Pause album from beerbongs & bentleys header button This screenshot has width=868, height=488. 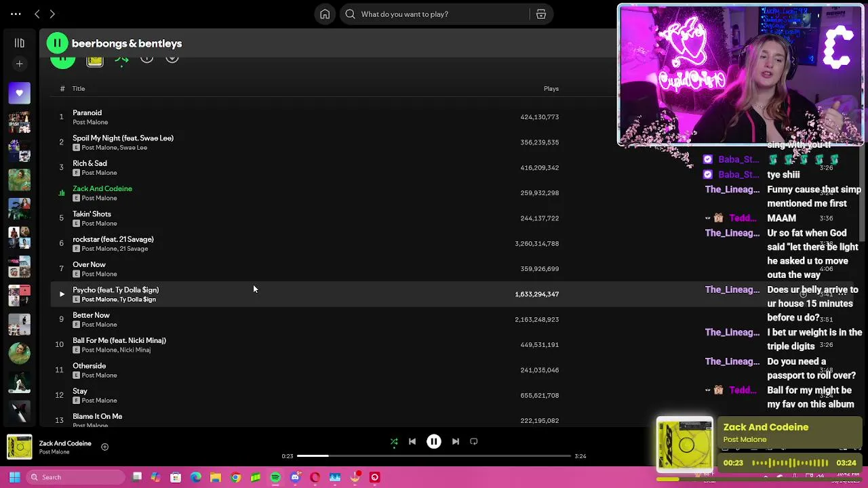click(57, 43)
